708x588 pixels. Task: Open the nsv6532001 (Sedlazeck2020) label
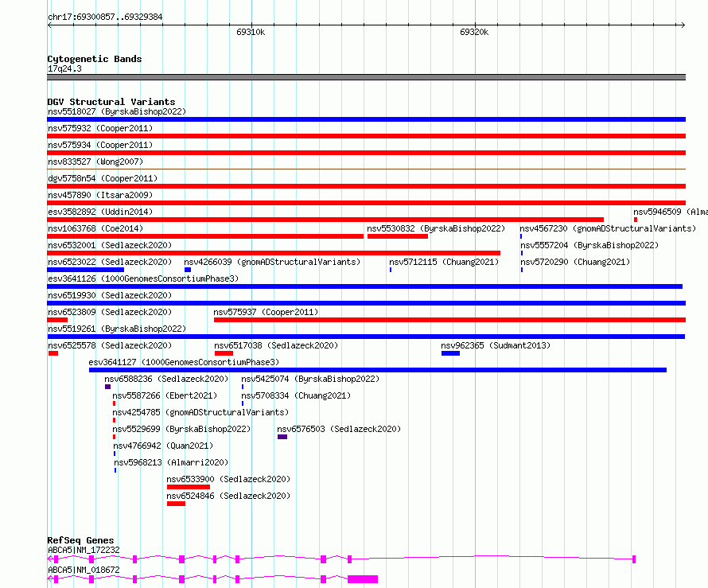pyautogui.click(x=110, y=245)
